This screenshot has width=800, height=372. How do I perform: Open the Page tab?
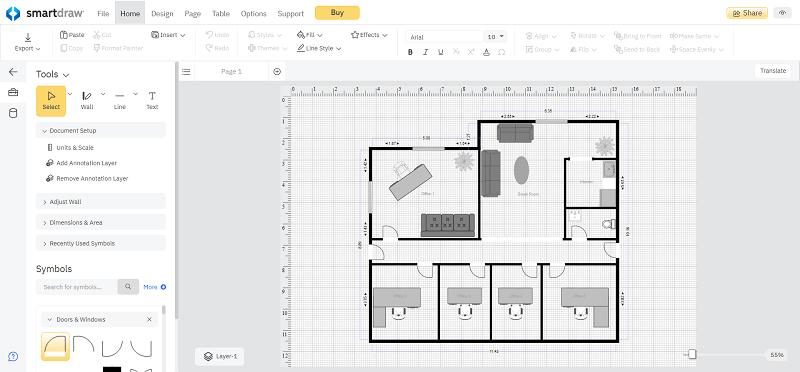[192, 13]
